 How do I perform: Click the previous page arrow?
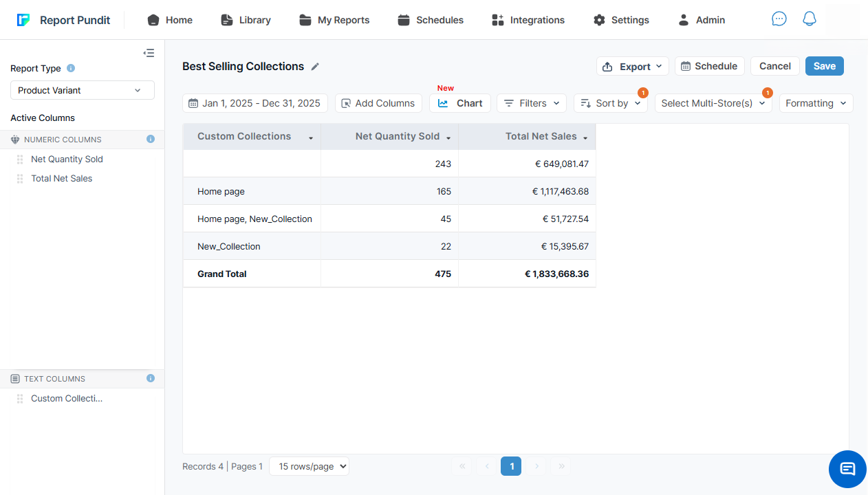click(x=487, y=466)
